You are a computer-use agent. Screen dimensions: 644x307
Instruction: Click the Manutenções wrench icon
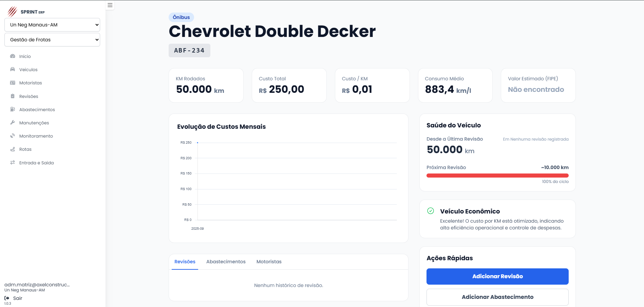pos(13,123)
